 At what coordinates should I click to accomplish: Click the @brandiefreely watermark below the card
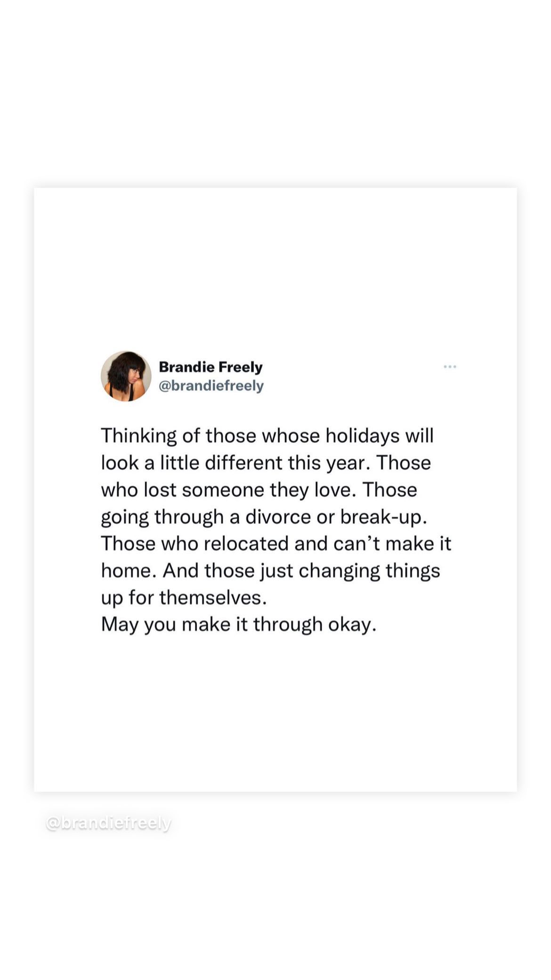coord(109,823)
